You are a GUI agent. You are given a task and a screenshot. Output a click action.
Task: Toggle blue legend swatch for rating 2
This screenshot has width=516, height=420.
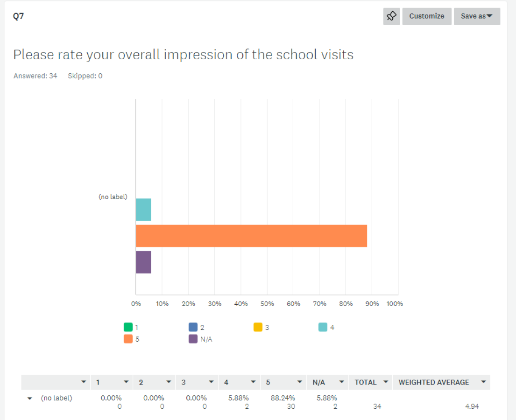pos(193,327)
